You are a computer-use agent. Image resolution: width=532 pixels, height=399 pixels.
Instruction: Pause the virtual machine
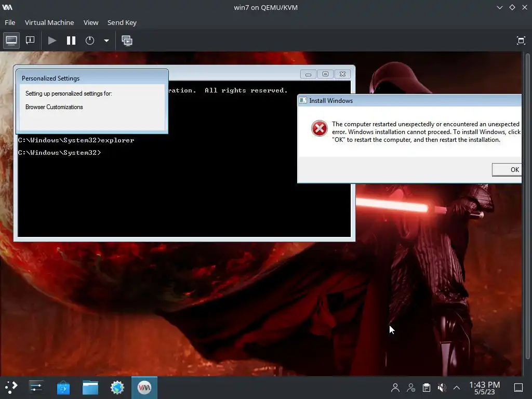[x=71, y=41]
